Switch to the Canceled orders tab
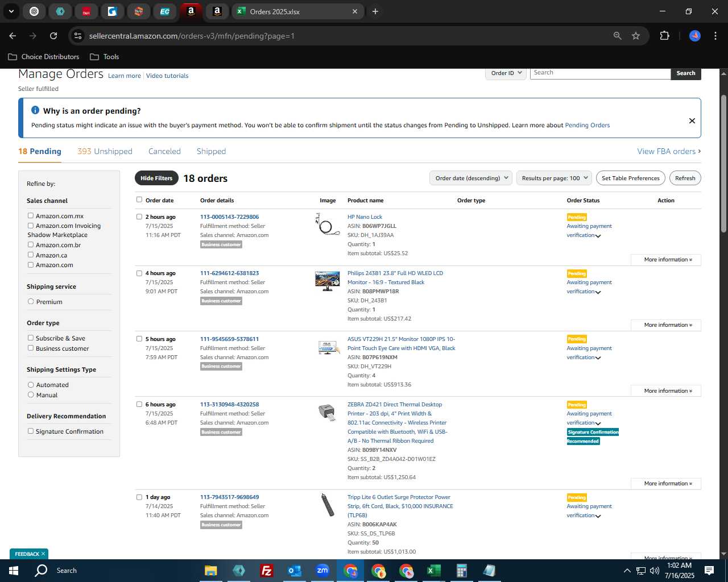 point(164,151)
